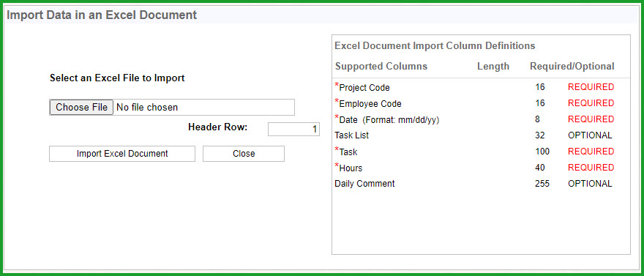Viewport: 644px width, 276px height.
Task: Click the 'Supported Columns' header
Action: (381, 67)
